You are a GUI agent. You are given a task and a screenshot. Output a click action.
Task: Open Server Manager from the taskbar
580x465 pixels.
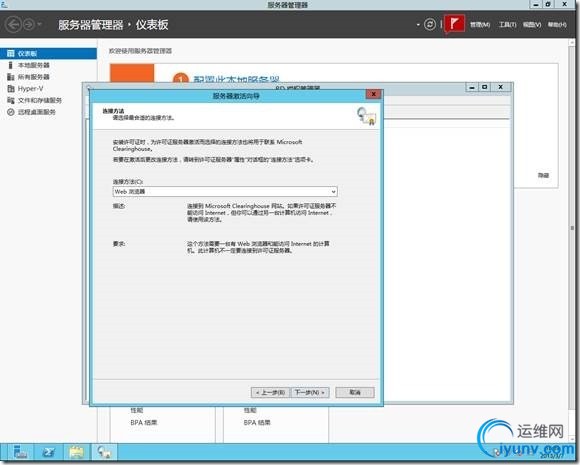[20, 452]
